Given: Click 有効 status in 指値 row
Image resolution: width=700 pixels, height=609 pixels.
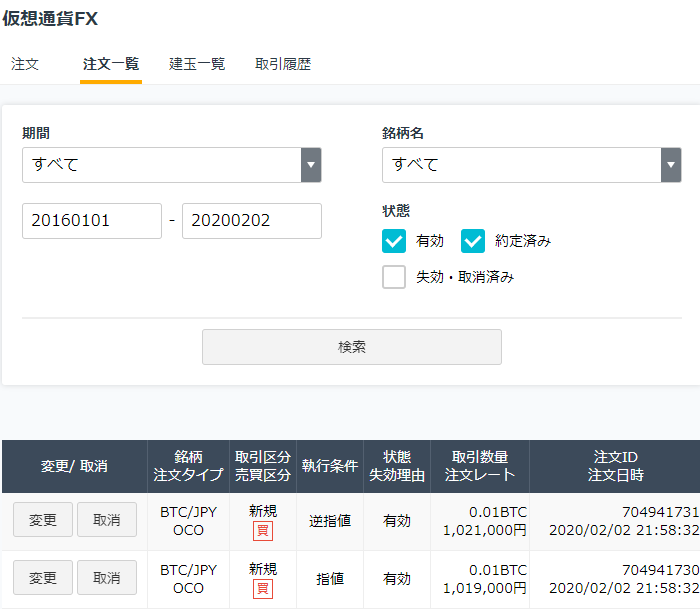Looking at the screenshot, I should coord(397,579).
